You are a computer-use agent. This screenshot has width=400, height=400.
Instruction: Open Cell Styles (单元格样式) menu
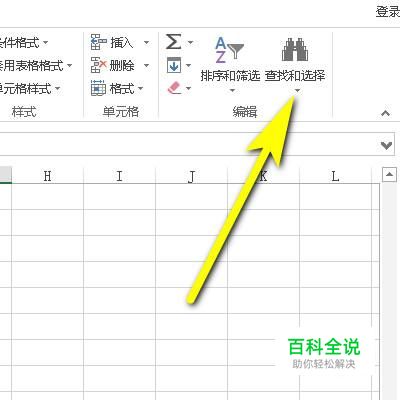[30, 89]
